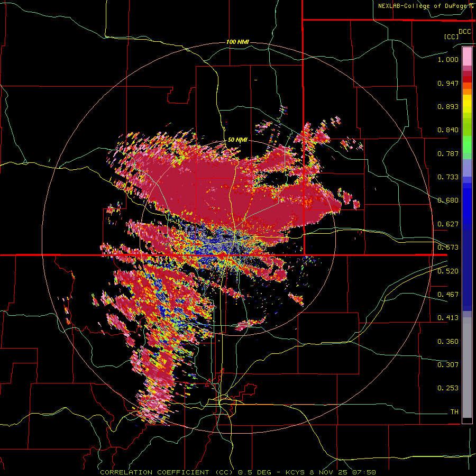
Task: Click the 0.840 color scale label
Action: click(x=448, y=130)
